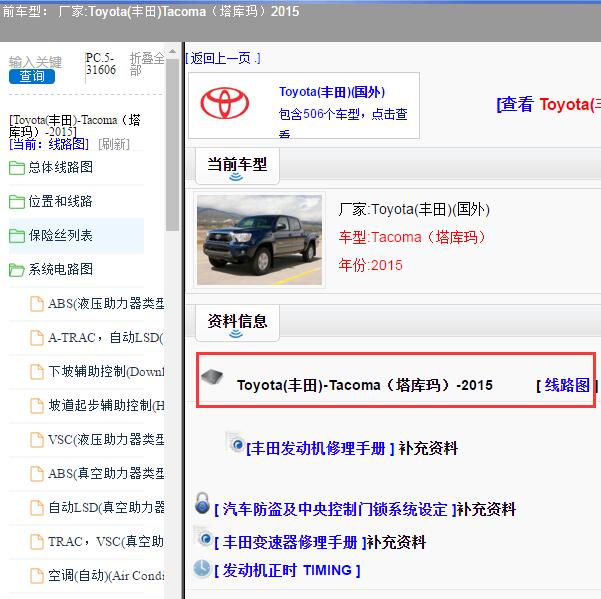
Task: Click the clock icon beside 发动机正时 TIMING
Action: point(202,569)
